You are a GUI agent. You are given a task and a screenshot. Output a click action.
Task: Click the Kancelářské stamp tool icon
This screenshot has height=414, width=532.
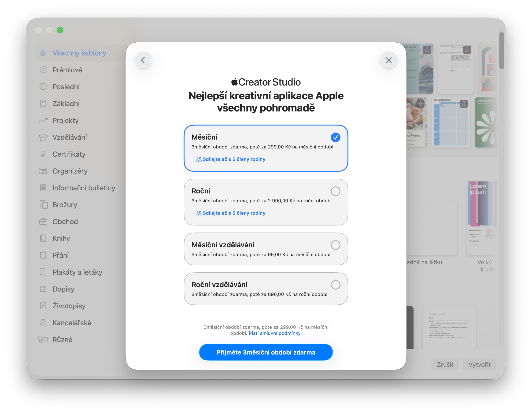click(43, 323)
